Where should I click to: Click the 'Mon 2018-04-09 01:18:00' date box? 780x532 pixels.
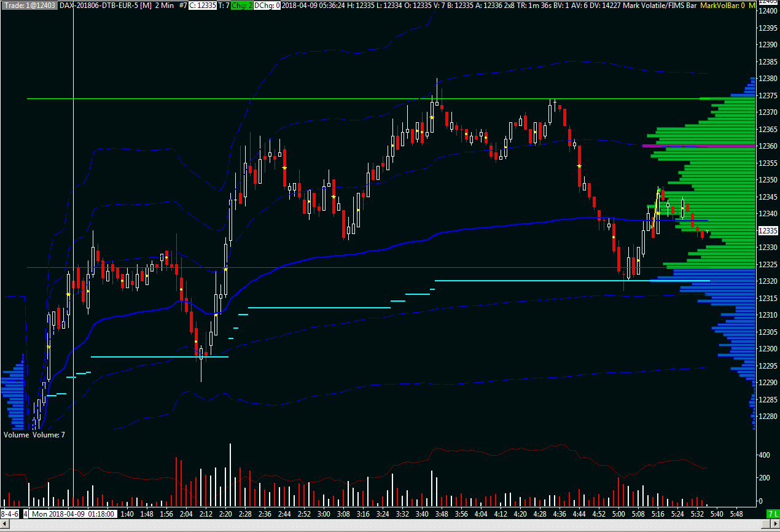73,514
